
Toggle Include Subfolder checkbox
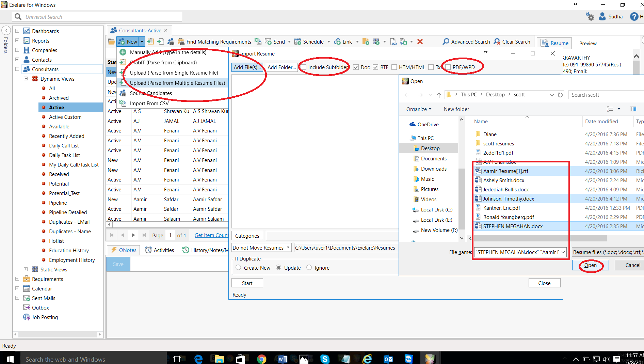tap(304, 67)
